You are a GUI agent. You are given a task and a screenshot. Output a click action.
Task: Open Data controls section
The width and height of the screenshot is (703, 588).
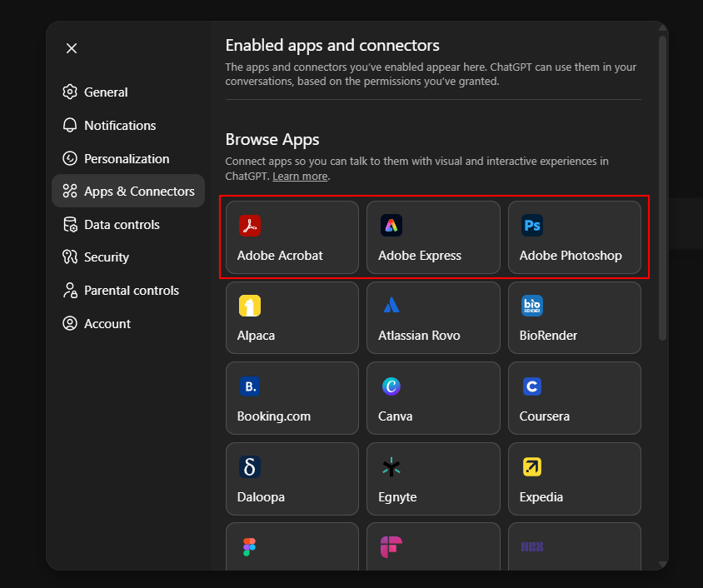(121, 225)
